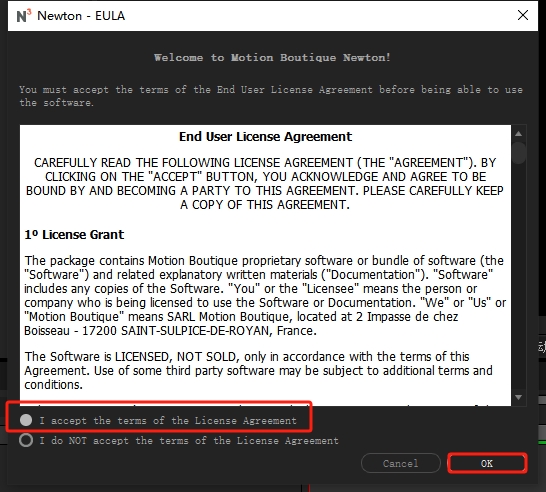Select the 'I accept the terms' radio button

click(26, 420)
